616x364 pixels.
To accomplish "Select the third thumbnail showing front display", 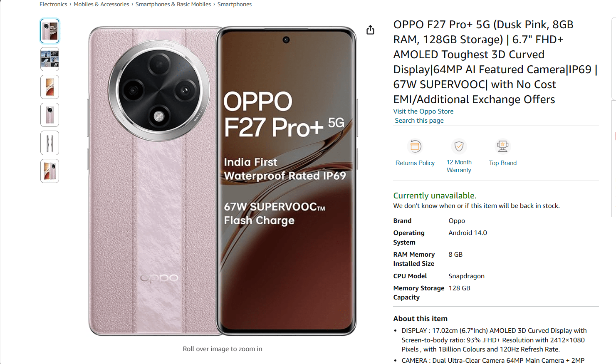I will [49, 87].
